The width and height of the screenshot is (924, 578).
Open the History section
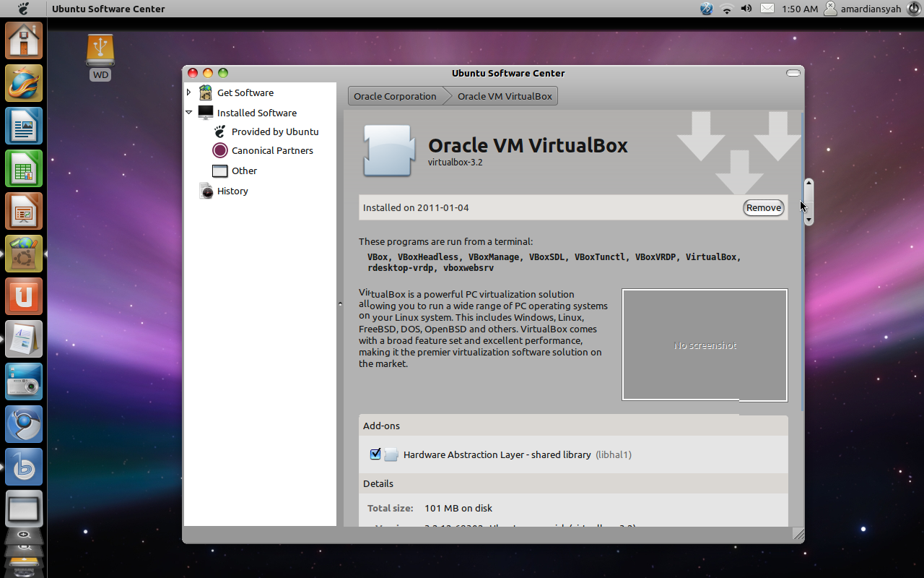pyautogui.click(x=232, y=191)
